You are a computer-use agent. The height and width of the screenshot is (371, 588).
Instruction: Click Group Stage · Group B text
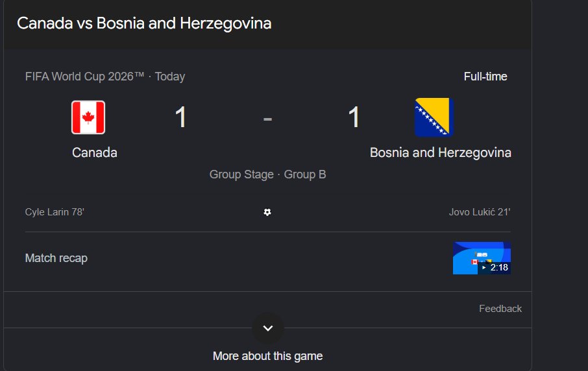268,174
